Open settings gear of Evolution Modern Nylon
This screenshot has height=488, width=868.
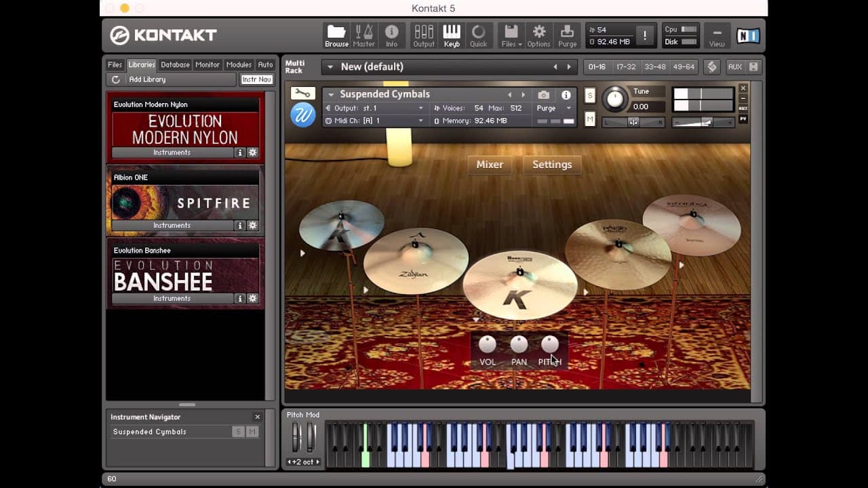(252, 152)
